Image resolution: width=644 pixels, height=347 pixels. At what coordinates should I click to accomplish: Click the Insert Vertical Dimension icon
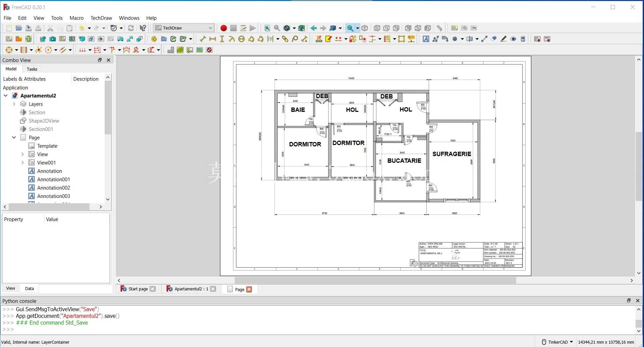[222, 39]
